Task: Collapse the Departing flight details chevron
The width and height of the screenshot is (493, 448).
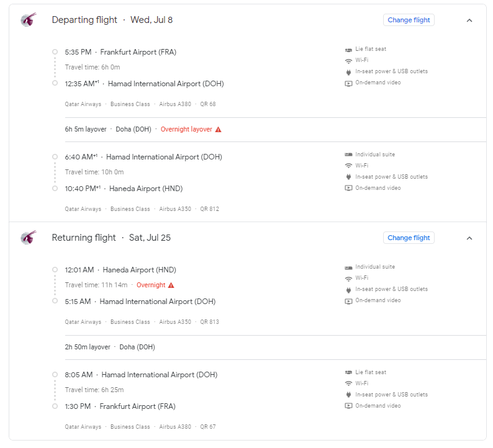Action: pyautogui.click(x=469, y=20)
